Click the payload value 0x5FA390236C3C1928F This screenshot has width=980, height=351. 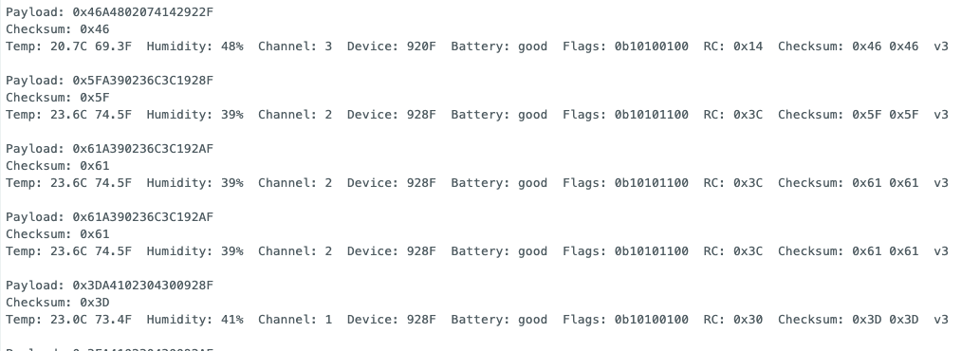[143, 81]
